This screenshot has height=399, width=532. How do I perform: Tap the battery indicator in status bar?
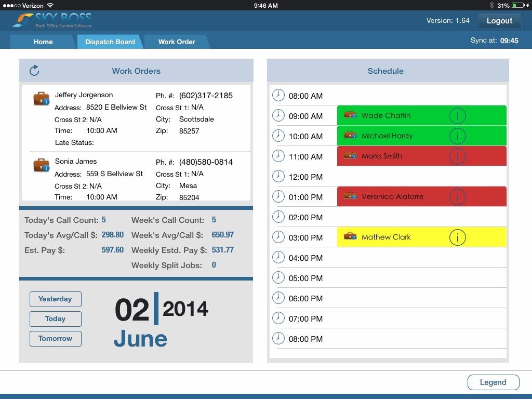click(518, 5)
